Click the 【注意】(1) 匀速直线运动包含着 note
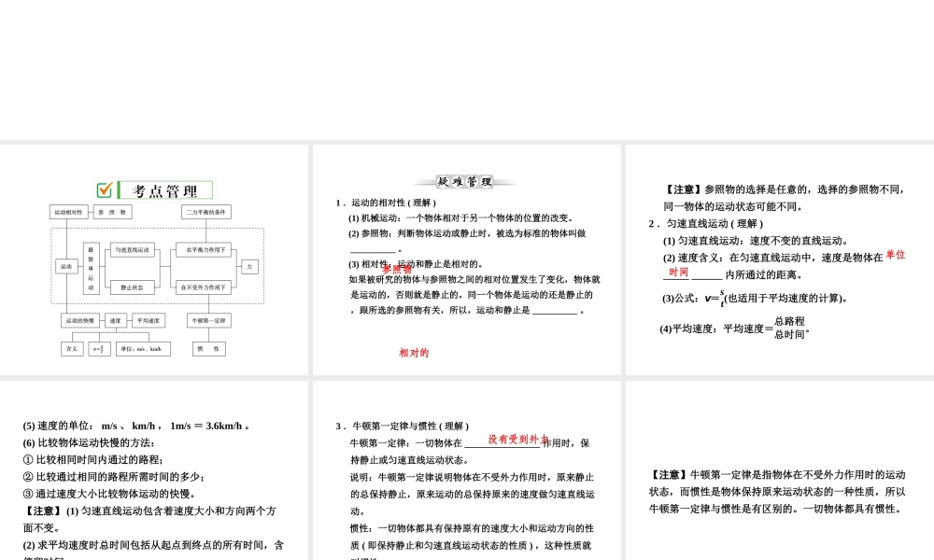 click(149, 519)
